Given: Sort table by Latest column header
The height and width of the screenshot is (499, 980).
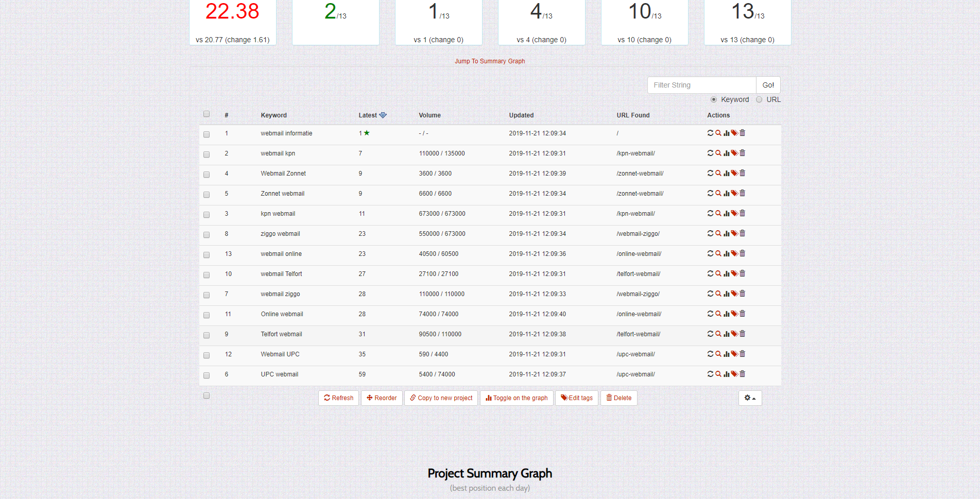Looking at the screenshot, I should (368, 115).
